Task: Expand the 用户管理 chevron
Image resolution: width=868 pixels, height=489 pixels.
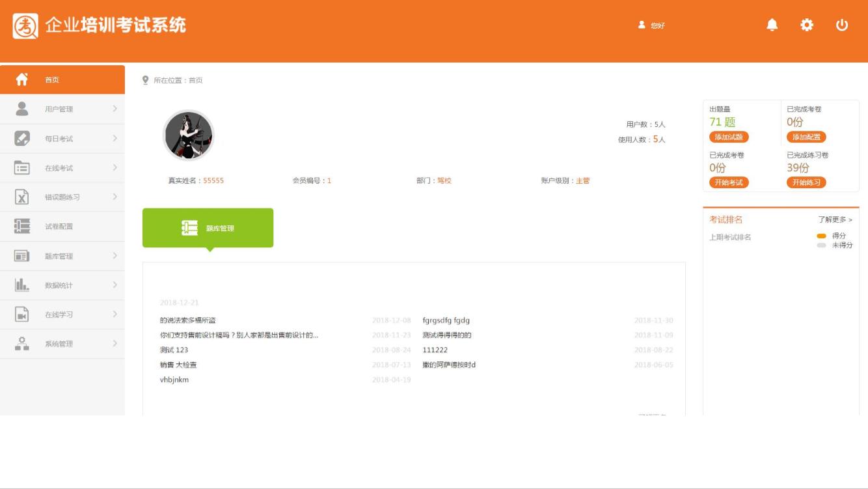Action: [x=115, y=109]
